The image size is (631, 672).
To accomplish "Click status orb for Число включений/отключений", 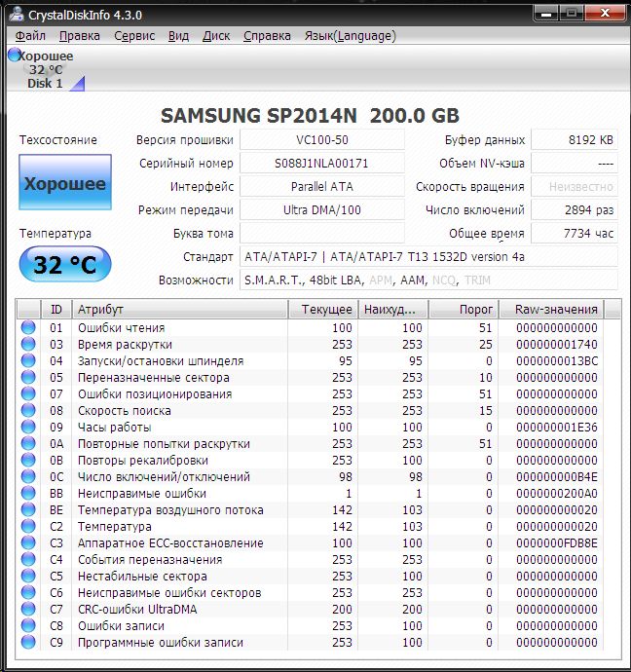I will tap(28, 476).
